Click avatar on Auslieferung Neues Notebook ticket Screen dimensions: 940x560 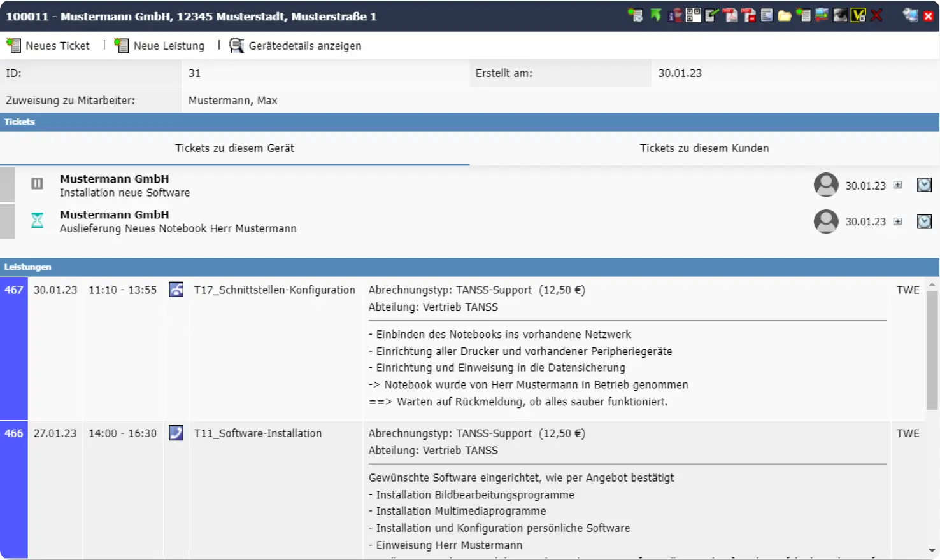[826, 221]
